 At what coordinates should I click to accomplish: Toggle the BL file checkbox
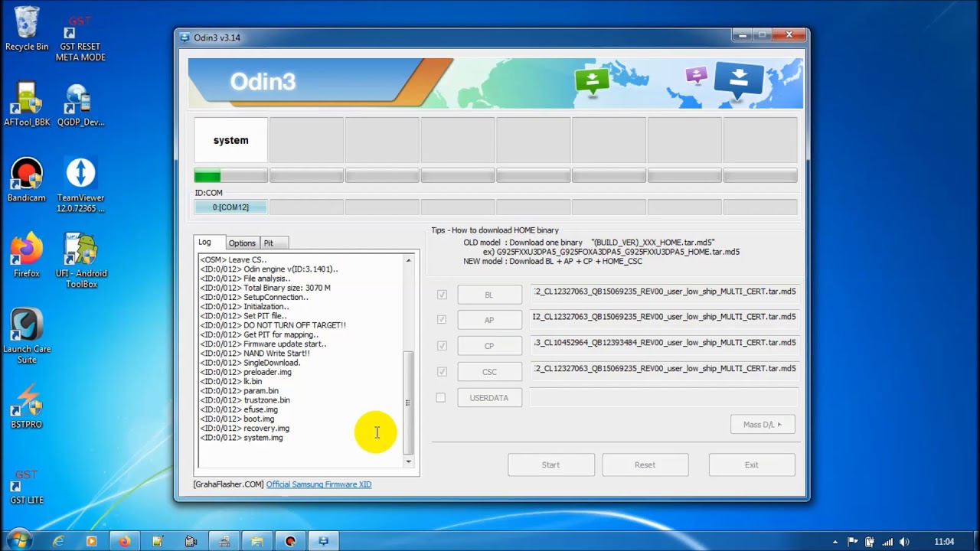click(x=442, y=295)
